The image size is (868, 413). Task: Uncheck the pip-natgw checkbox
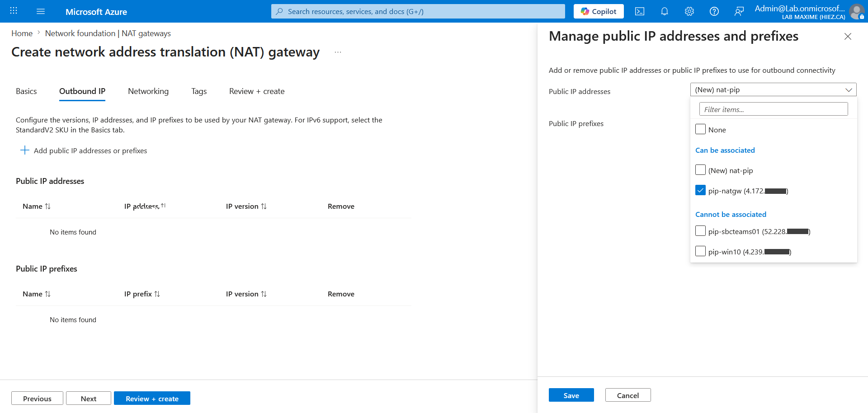tap(700, 190)
